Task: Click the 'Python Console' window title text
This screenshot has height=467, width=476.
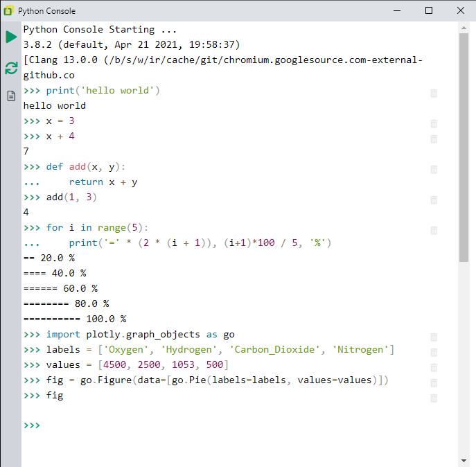Action: click(x=46, y=11)
